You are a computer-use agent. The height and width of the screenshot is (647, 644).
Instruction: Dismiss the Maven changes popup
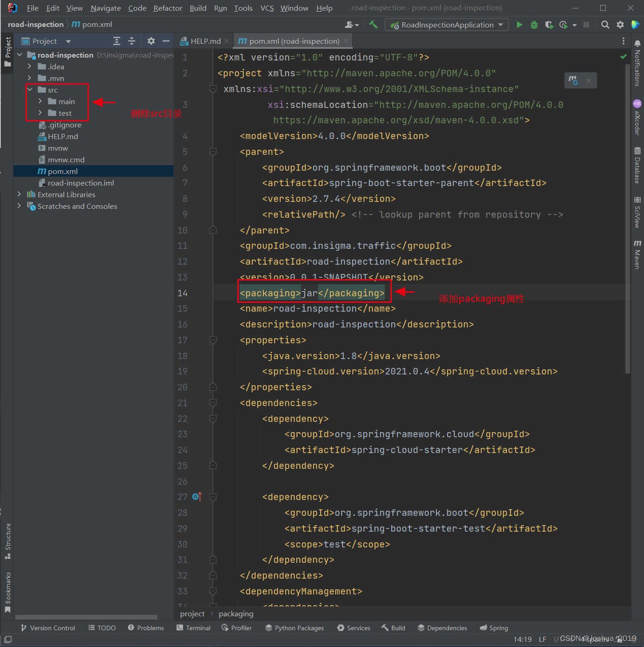click(589, 80)
